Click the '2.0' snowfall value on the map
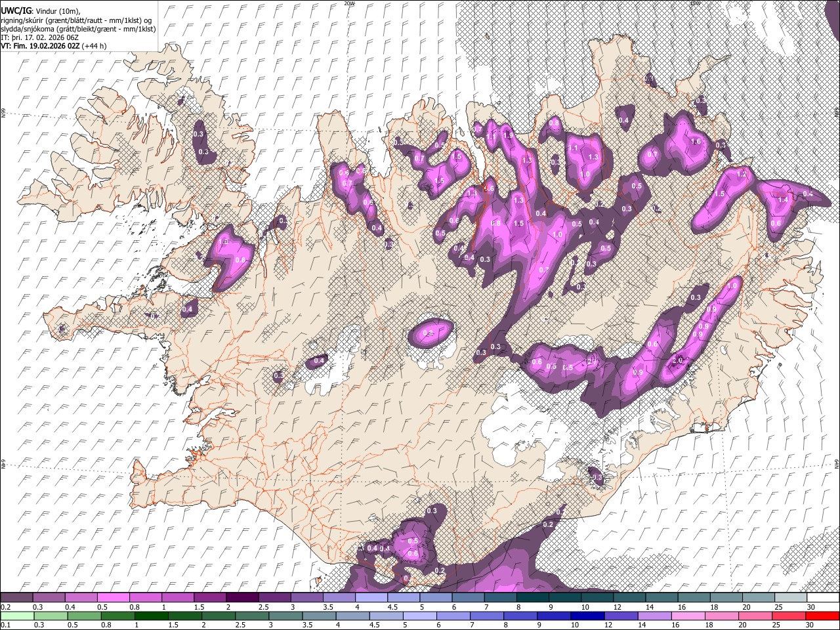The image size is (840, 630). pos(678,360)
